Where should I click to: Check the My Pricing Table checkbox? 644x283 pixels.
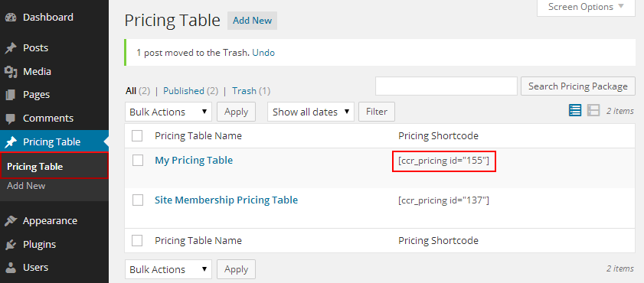(138, 161)
